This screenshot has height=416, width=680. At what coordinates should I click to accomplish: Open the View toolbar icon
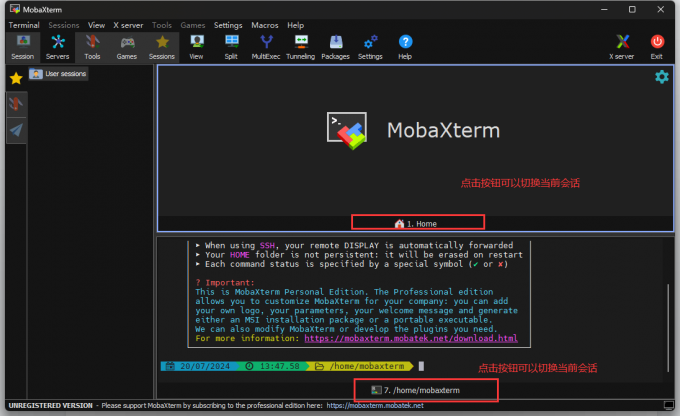pyautogui.click(x=196, y=47)
